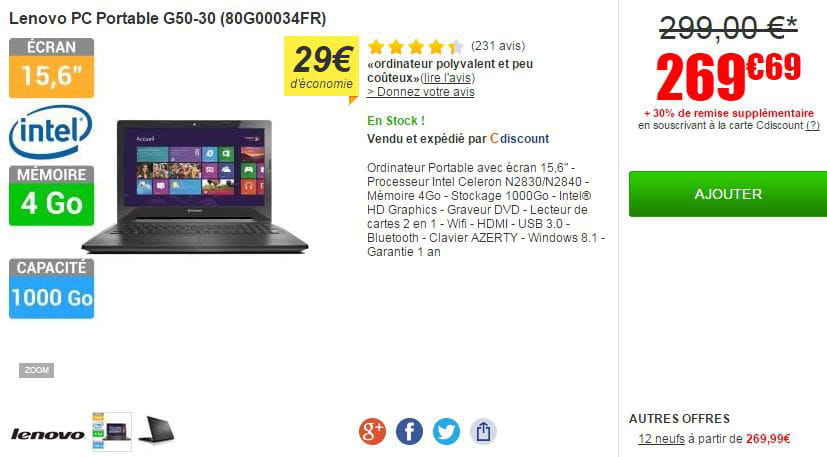Click the Intel logo badge
This screenshot has height=457, width=827.
[x=51, y=131]
